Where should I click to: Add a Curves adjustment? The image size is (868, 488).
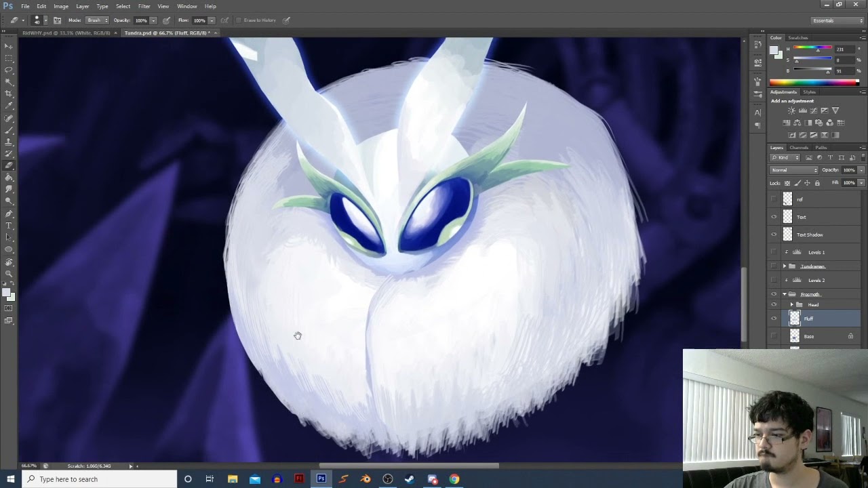coord(814,110)
